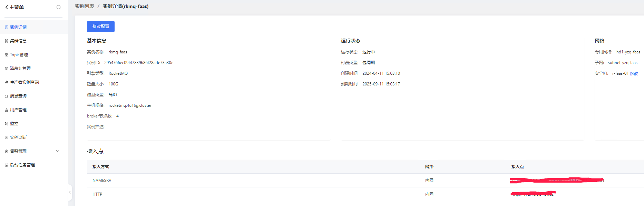Screen dimensions: 644x206
Task: Click the RocketMQ engine type value
Action: pos(118,73)
